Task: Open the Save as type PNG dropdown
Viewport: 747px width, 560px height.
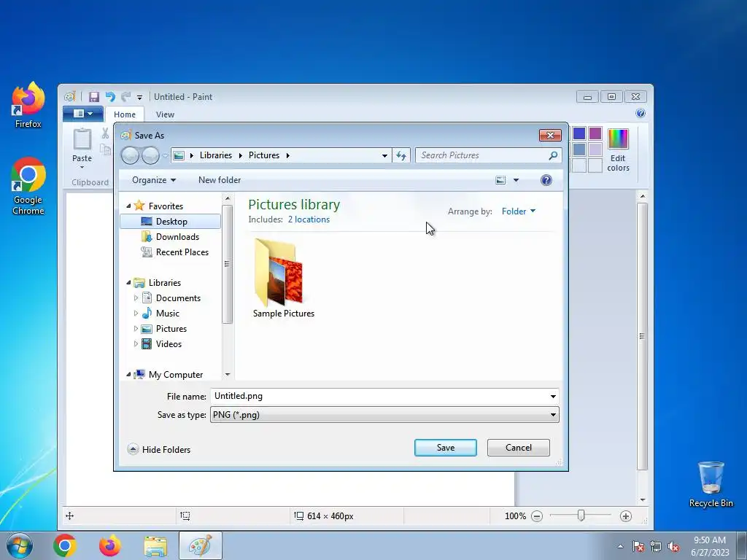Action: [x=384, y=415]
